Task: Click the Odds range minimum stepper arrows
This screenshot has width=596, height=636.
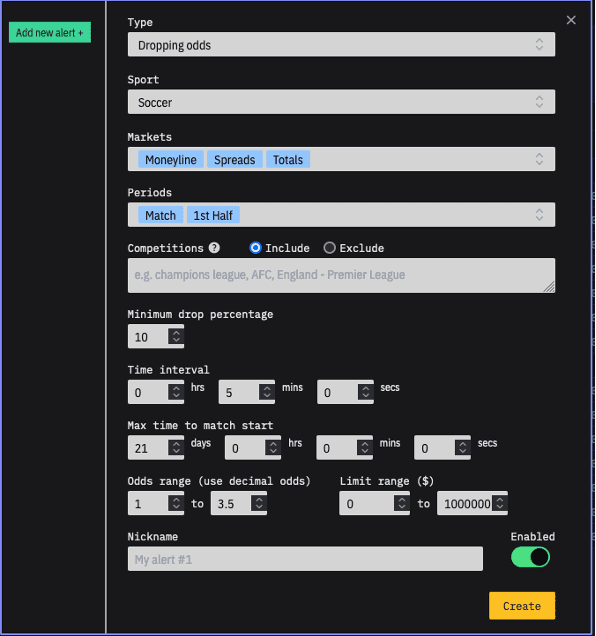Action: pyautogui.click(x=176, y=503)
